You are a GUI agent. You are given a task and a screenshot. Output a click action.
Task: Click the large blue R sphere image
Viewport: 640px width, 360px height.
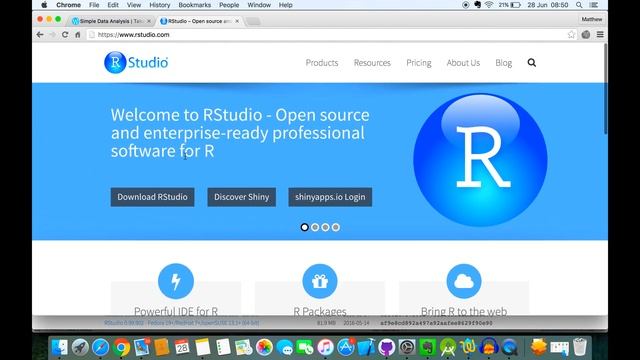pos(480,160)
